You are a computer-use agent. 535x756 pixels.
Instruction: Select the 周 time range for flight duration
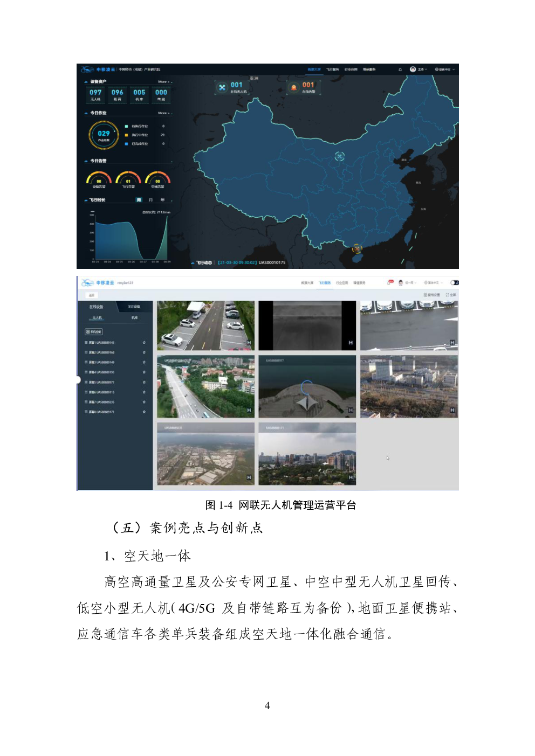(x=139, y=200)
